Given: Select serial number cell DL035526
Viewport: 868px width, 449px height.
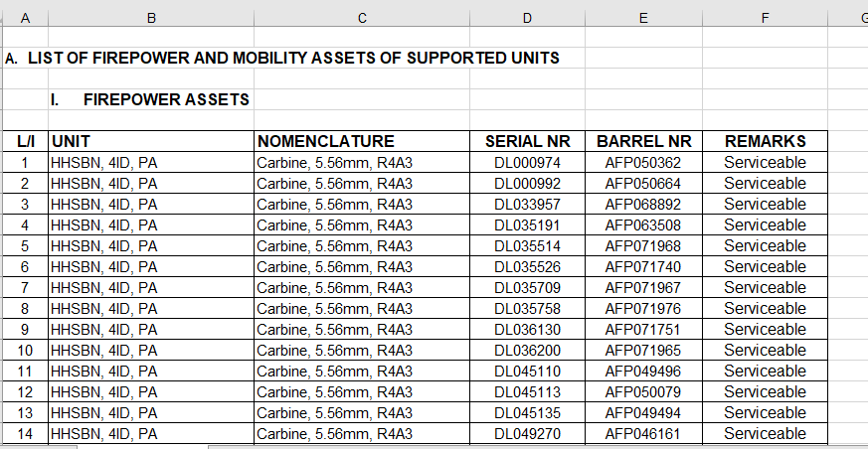Looking at the screenshot, I should tap(527, 266).
